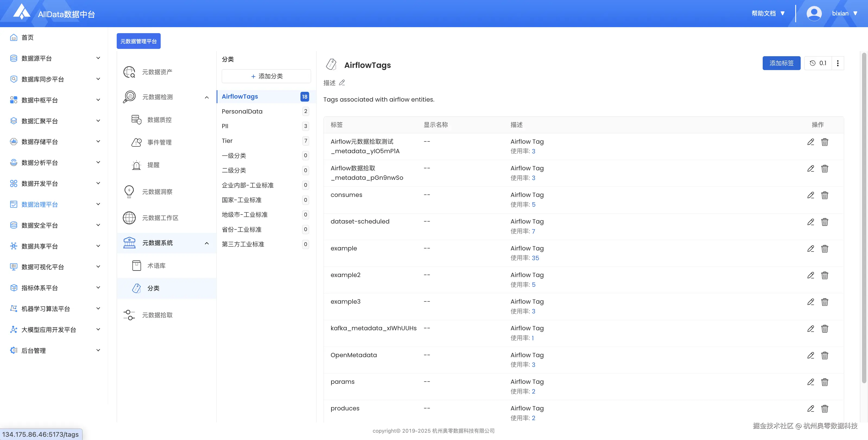Open the 术语库 menu item
The height and width of the screenshot is (440, 868).
point(156,266)
